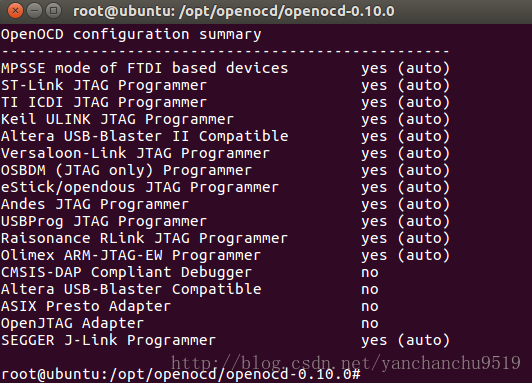Screen dimensions: 532x383
Task: Click 'yes (auto)' beside SEGGER J-Link Programmer
Action: [x=405, y=340]
